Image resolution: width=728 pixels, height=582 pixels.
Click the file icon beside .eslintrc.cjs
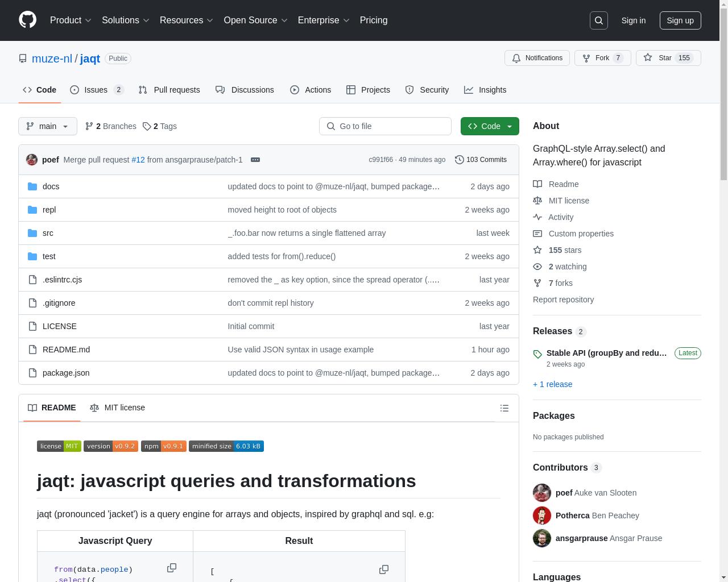point(32,280)
